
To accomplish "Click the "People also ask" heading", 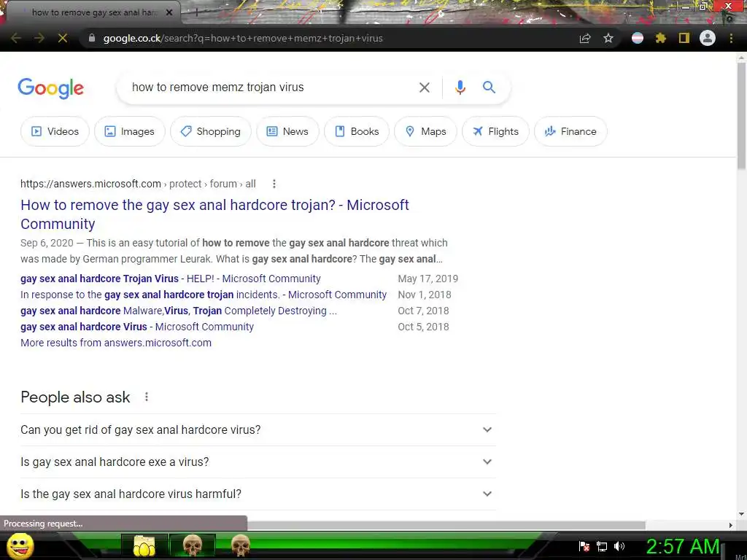I will click(75, 397).
